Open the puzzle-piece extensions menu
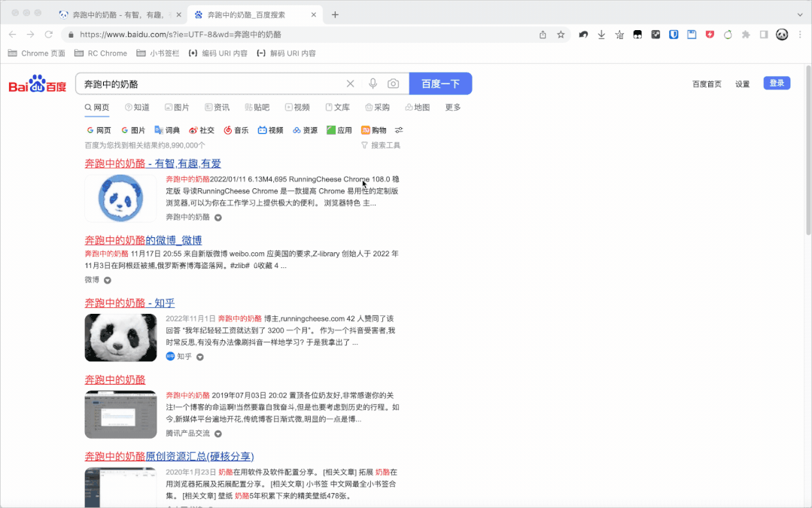The width and height of the screenshot is (812, 508). 746,35
